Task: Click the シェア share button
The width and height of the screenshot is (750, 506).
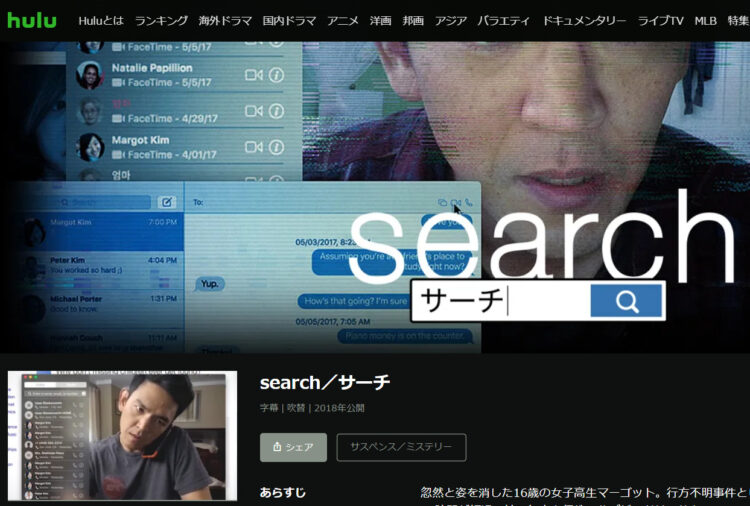Action: point(293,447)
